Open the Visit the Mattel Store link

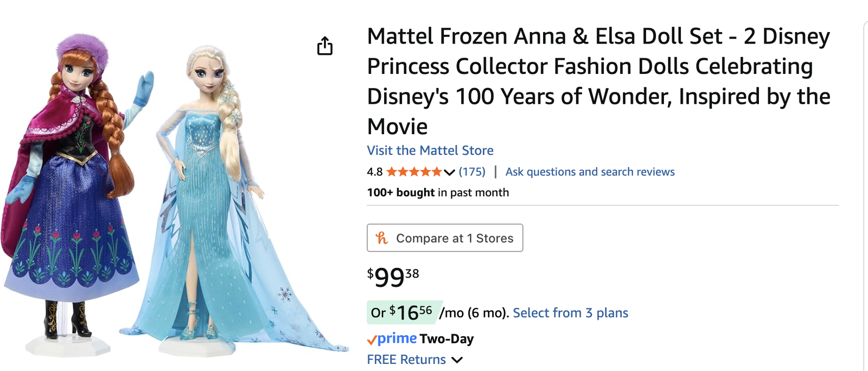pos(430,150)
